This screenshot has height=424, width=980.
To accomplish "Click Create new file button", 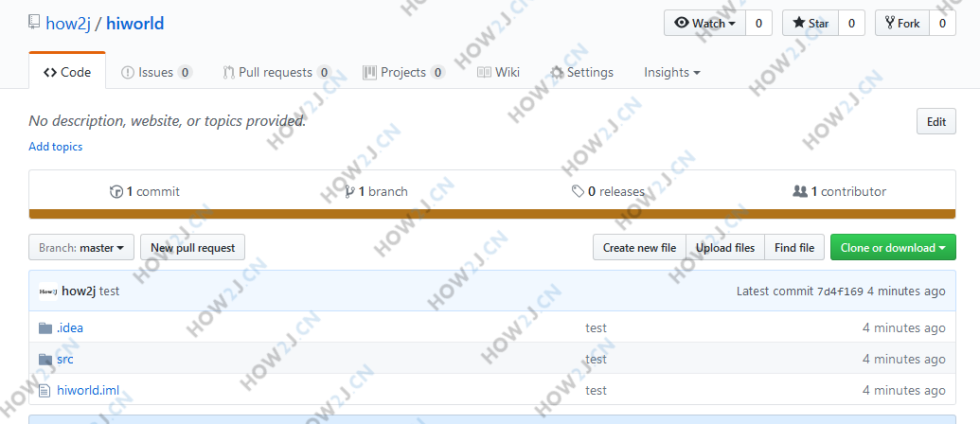I will click(x=639, y=248).
